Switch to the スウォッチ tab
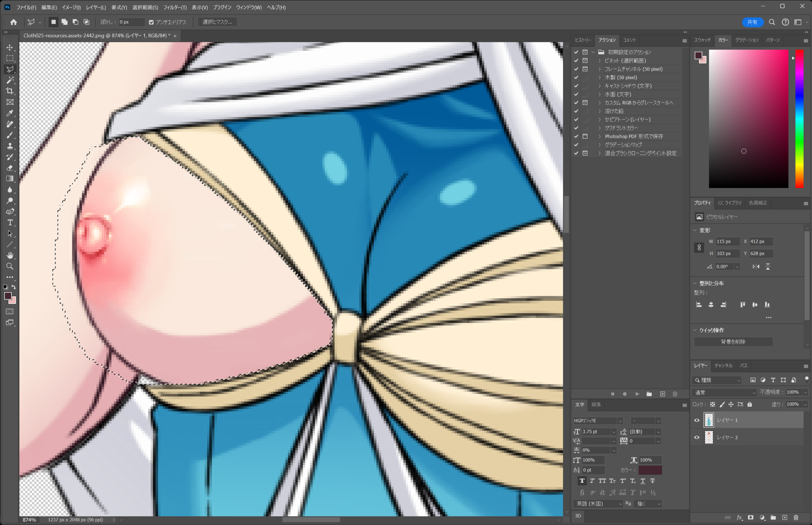The height and width of the screenshot is (525, 812). tap(702, 40)
